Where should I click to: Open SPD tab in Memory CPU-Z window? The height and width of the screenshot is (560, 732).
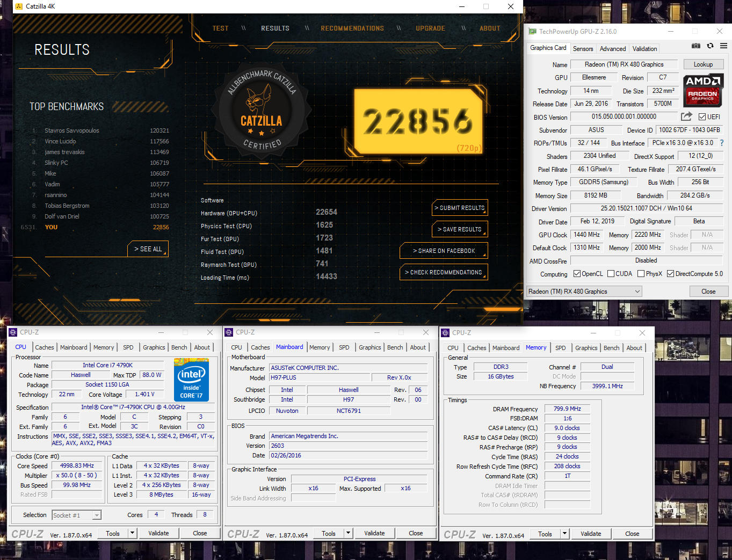(561, 348)
